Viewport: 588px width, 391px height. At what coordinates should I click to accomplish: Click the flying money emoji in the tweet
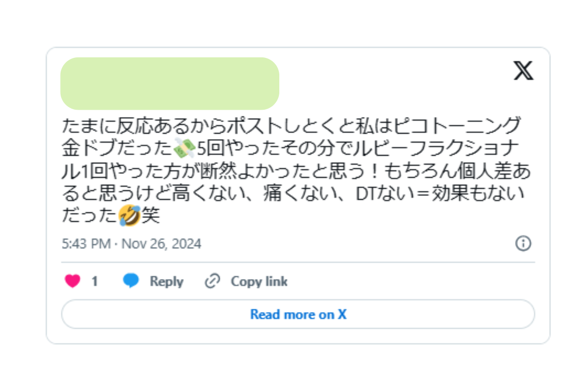pyautogui.click(x=185, y=148)
